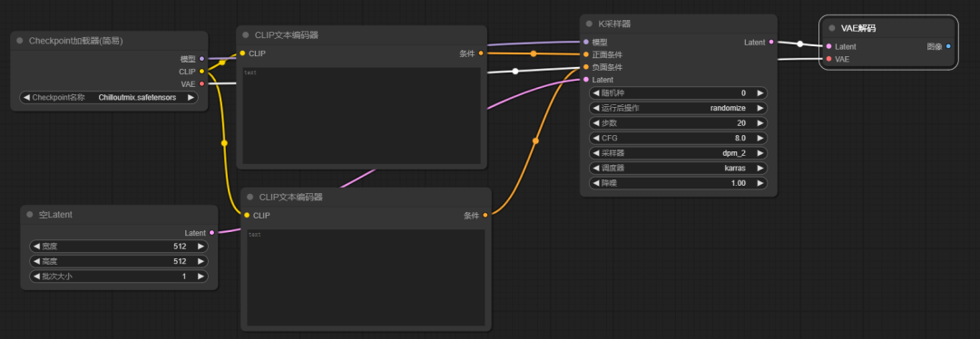Open the Chilloutmix.safetensors checkpoint list
The width and height of the screenshot is (980, 339).
tap(109, 97)
